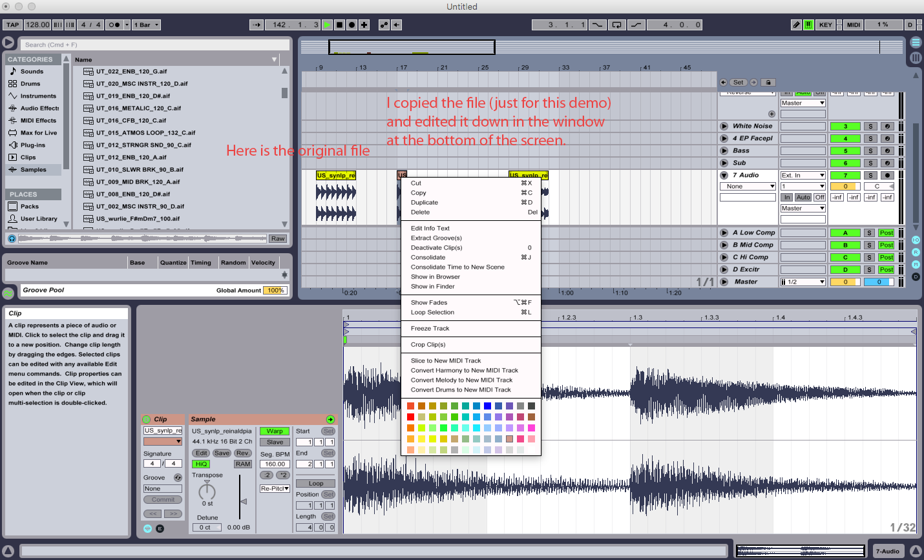924x560 pixels.
Task: Choose Duplicate from the context menu
Action: 470,202
